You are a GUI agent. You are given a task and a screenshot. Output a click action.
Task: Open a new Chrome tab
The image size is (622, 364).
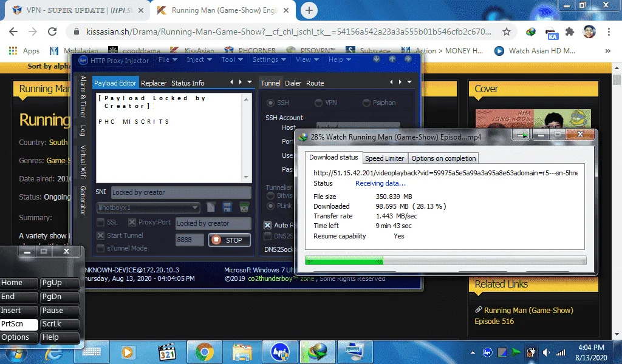click(x=309, y=10)
